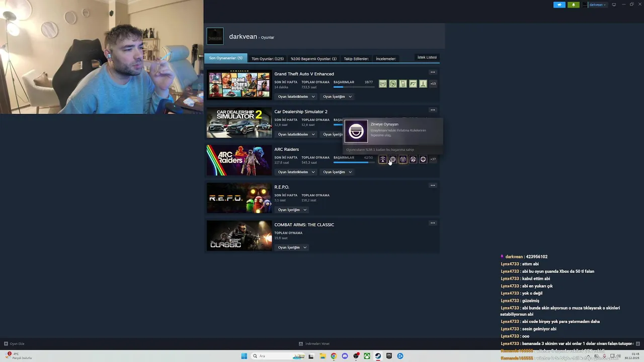The width and height of the screenshot is (644, 362).
Task: Open three-dot menu for COMBAT ARMS
Action: point(433,223)
